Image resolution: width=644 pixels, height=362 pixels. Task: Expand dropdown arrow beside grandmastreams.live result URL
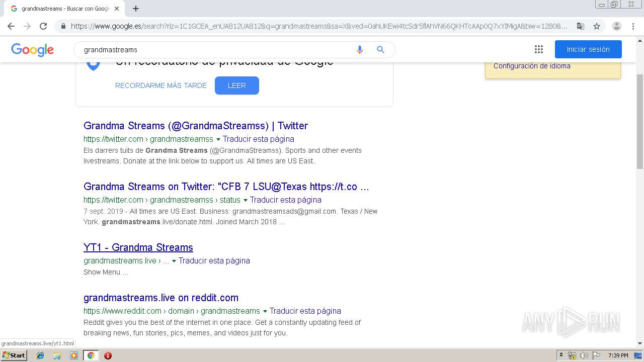(x=174, y=261)
